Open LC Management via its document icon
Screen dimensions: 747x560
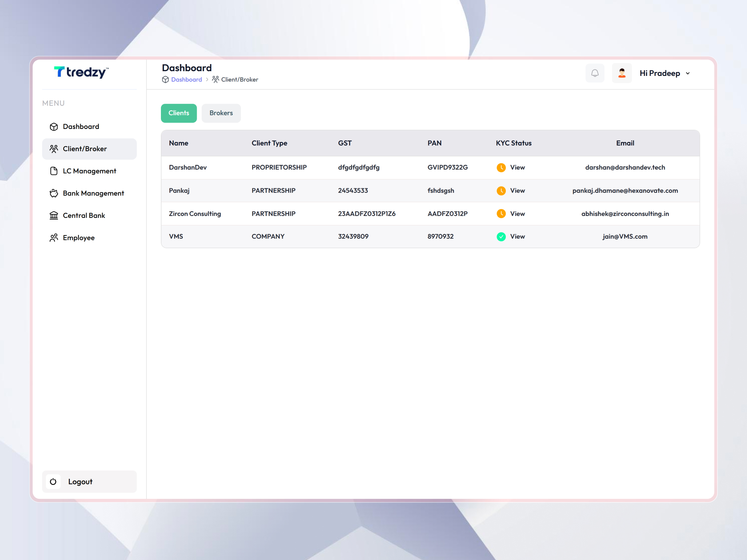(54, 171)
